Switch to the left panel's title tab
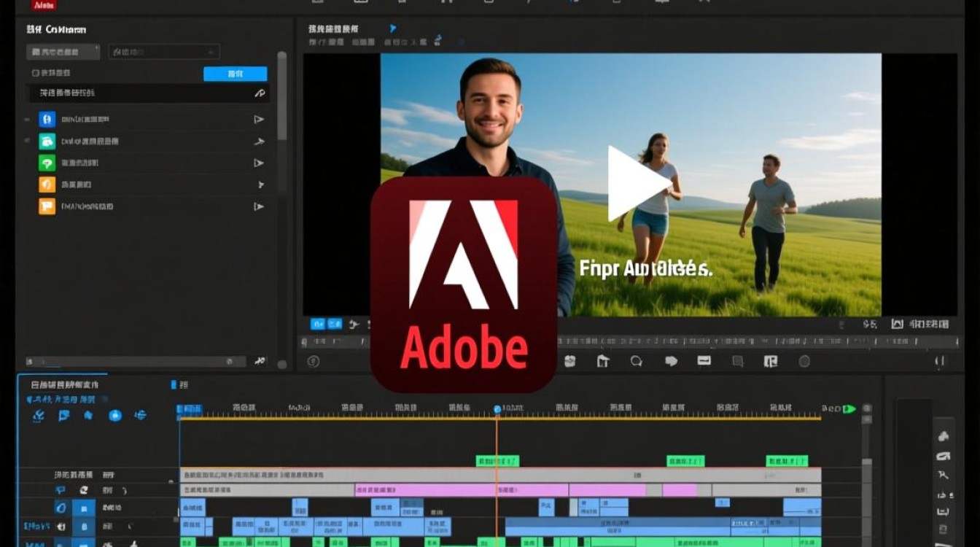This screenshot has width=980, height=547. point(56,30)
